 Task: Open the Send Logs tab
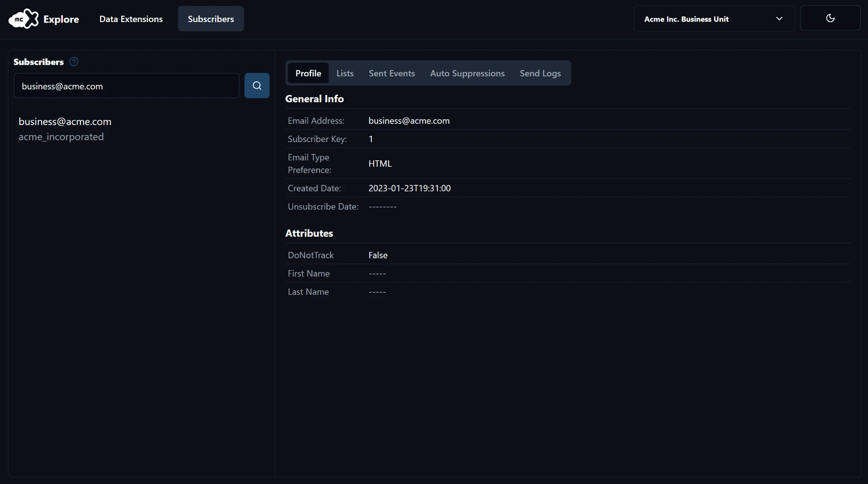540,73
